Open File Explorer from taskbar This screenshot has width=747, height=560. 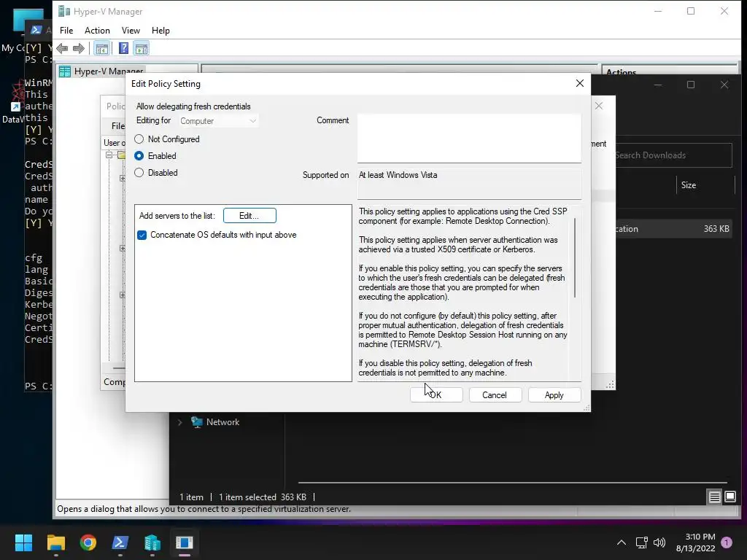[x=55, y=542]
